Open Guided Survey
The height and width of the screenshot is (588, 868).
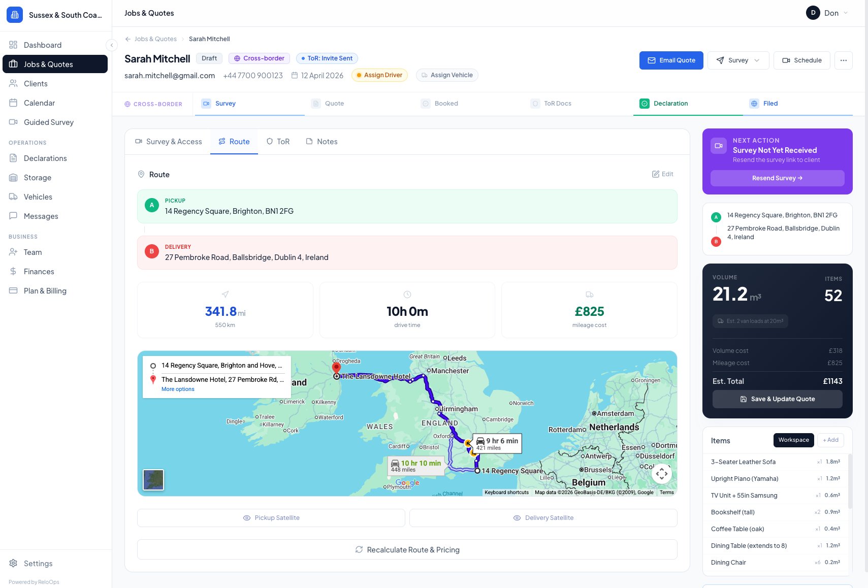pos(48,122)
